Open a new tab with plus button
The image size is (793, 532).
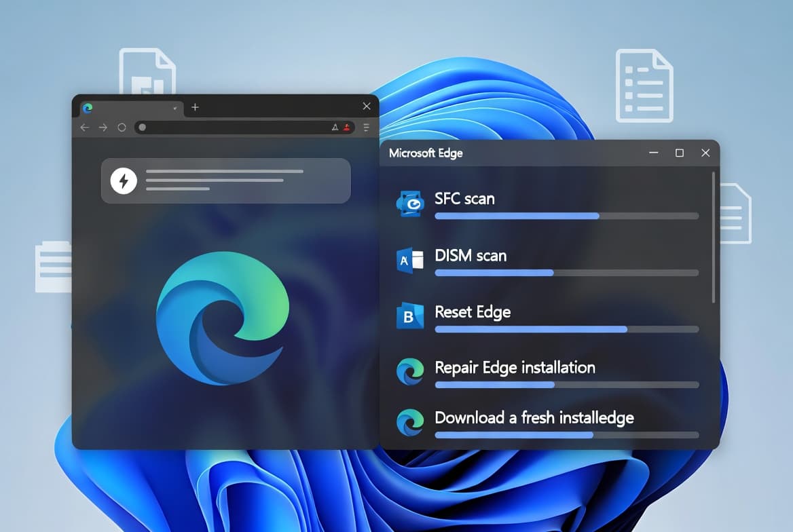[196, 107]
